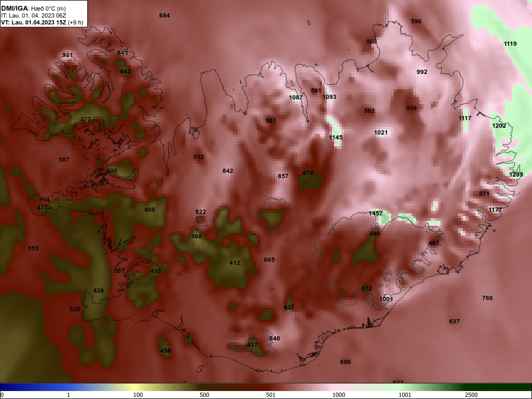Click the map value 472

click(x=367, y=289)
